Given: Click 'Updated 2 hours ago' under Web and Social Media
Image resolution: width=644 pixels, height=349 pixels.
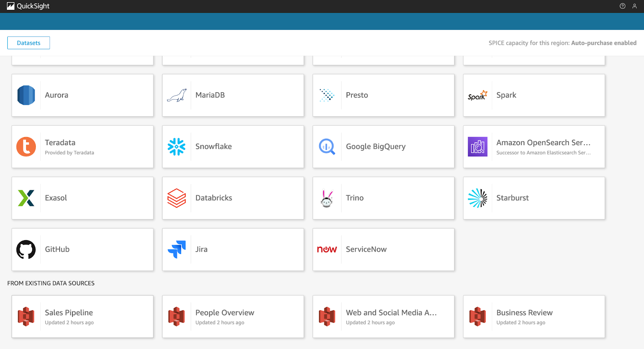Looking at the screenshot, I should coord(370,323).
